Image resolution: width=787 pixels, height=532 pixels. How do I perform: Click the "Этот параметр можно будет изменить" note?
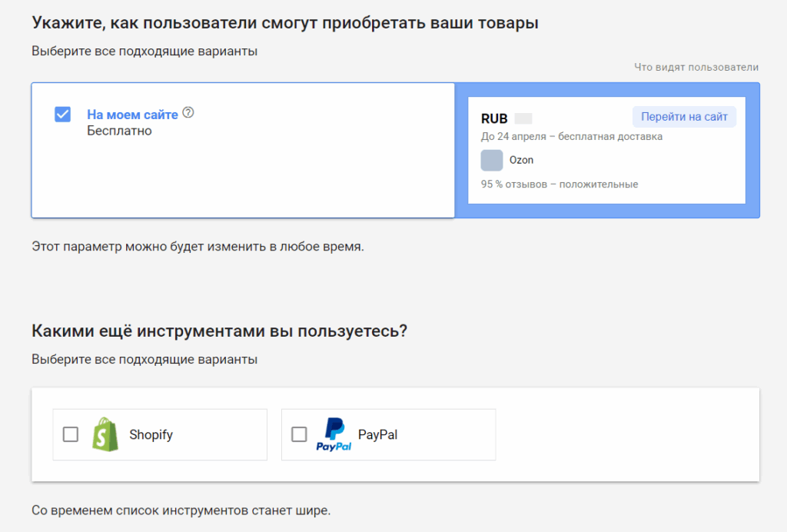[198, 247]
